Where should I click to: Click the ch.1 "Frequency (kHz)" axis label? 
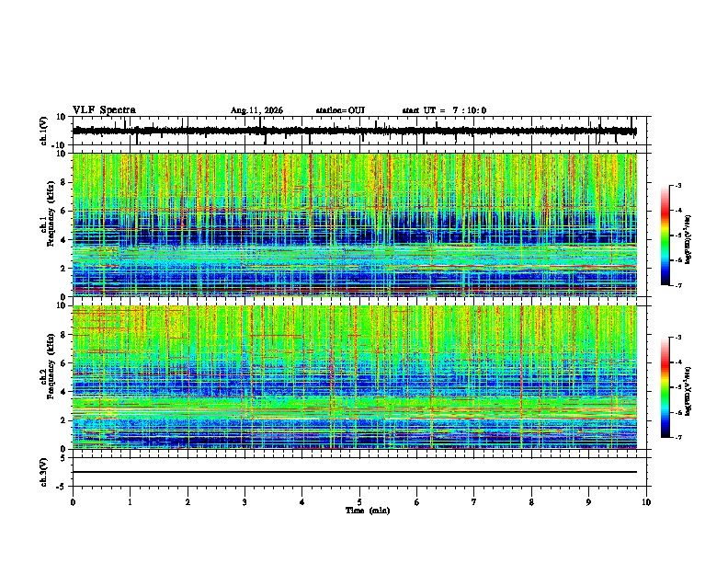[51, 214]
